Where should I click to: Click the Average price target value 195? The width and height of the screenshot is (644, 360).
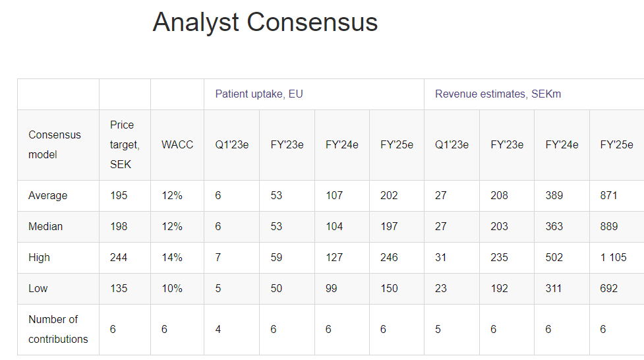(119, 196)
